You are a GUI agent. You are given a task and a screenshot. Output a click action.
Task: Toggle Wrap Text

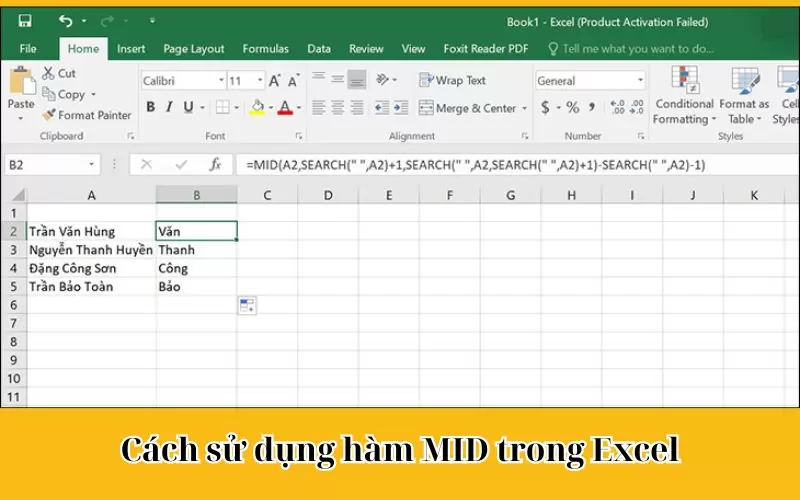[453, 80]
